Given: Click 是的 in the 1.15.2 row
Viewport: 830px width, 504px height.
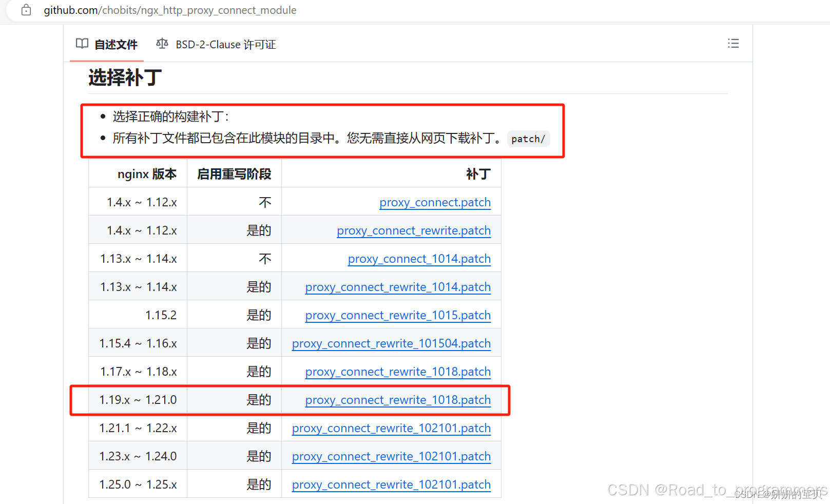Looking at the screenshot, I should tap(259, 315).
